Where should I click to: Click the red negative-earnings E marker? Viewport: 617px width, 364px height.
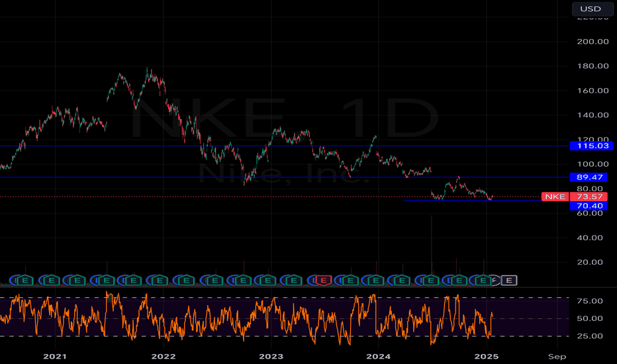(x=324, y=281)
